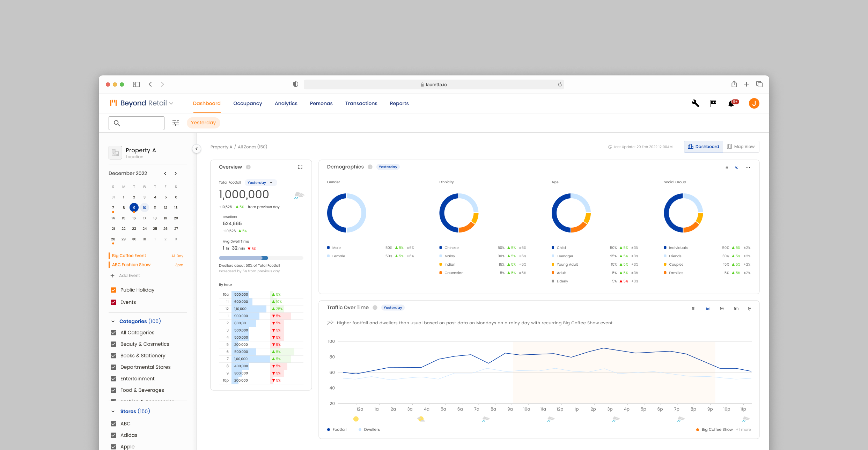Open Demographics three-dot more menu

click(x=748, y=168)
